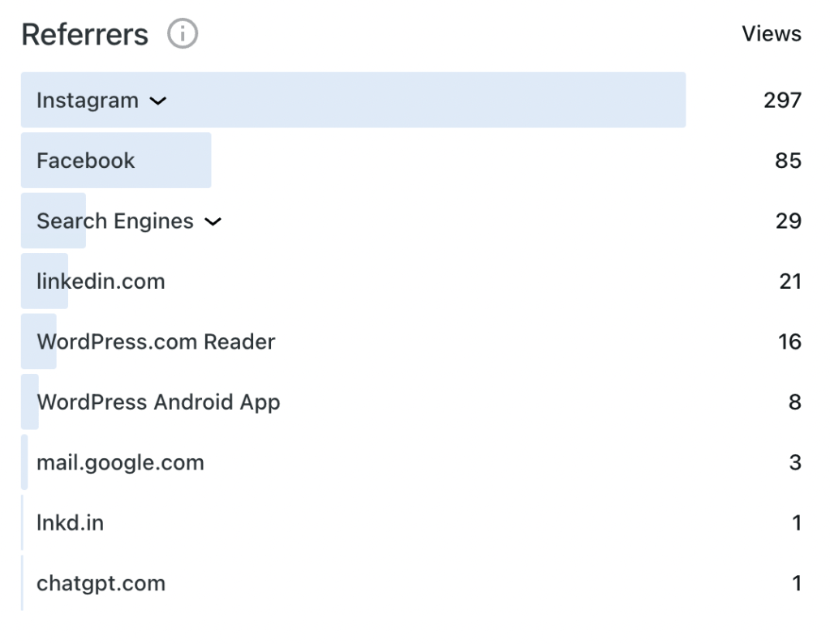The width and height of the screenshot is (830, 644).
Task: Click the 8 views count for Android App
Action: [795, 402]
